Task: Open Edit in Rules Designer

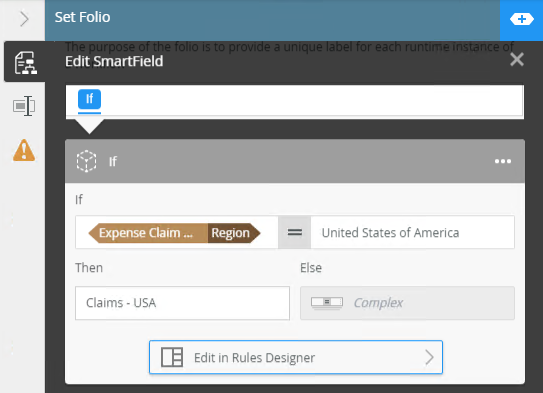Action: point(296,357)
